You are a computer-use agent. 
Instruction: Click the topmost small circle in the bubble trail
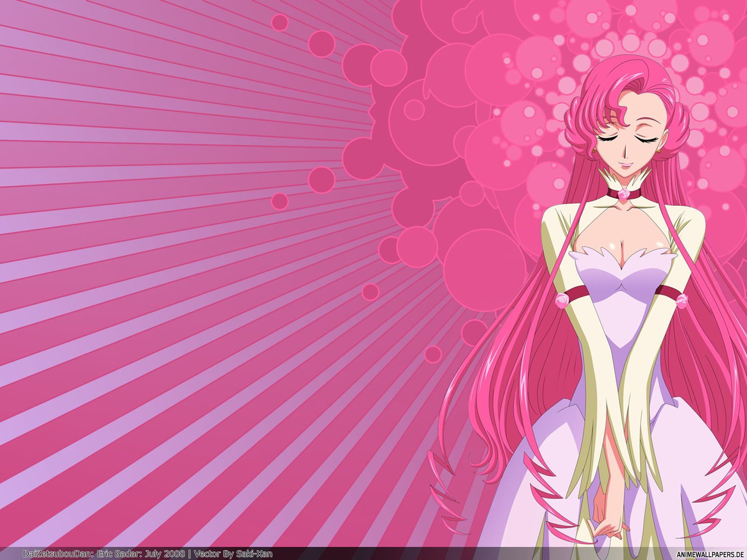[280, 22]
